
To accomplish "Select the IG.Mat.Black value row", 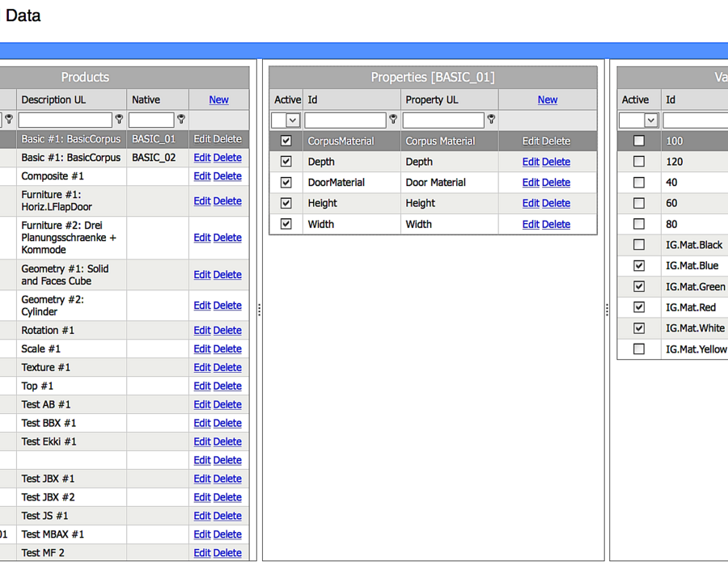I will tap(673, 244).
